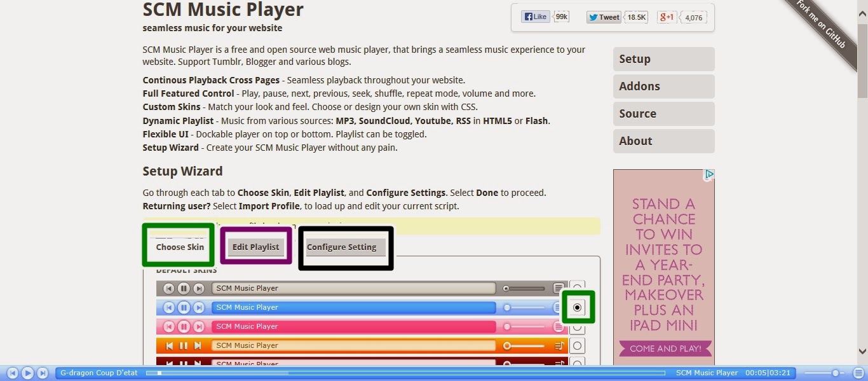Click the Facebook like count 99k

pos(562,17)
